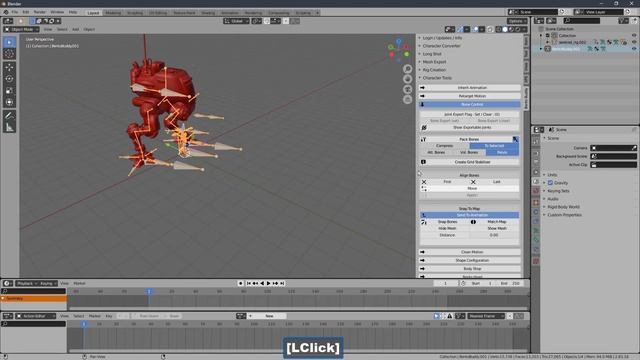The width and height of the screenshot is (640, 360).
Task: Open the Object Mode dropdown
Action: [21, 29]
